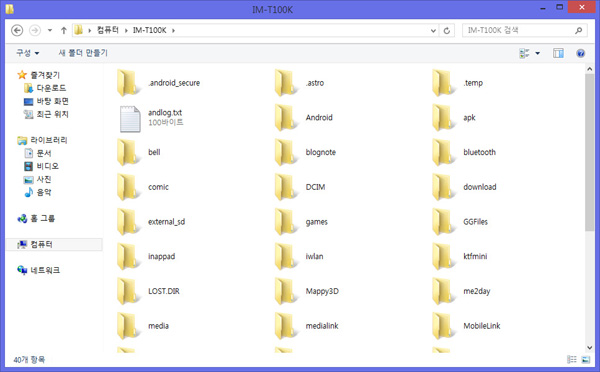Screen dimensions: 600x372
Task: Select the .astro folder
Action: 300,83
